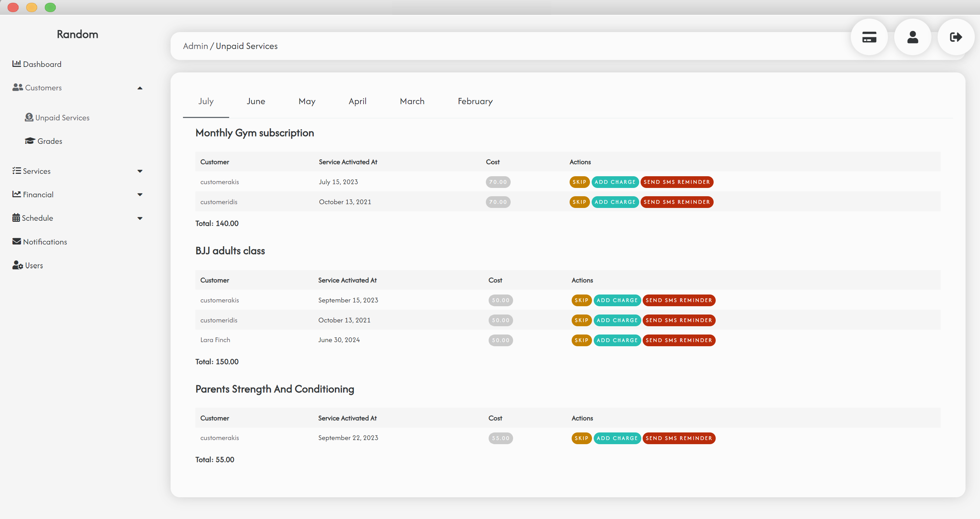Send SMS reminder to customerakis for Gym subscription
The height and width of the screenshot is (519, 980).
click(x=677, y=182)
